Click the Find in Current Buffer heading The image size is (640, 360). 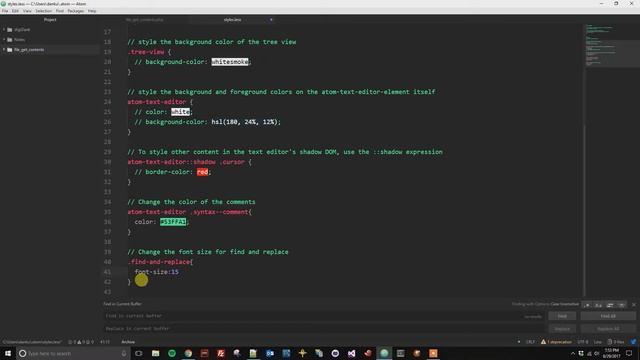122,304
